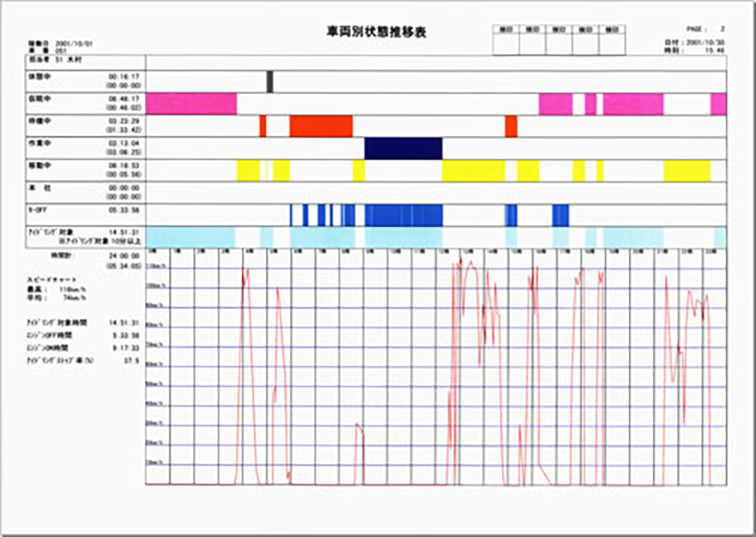Click the large pink block starting 仮眠中 row

[191, 104]
